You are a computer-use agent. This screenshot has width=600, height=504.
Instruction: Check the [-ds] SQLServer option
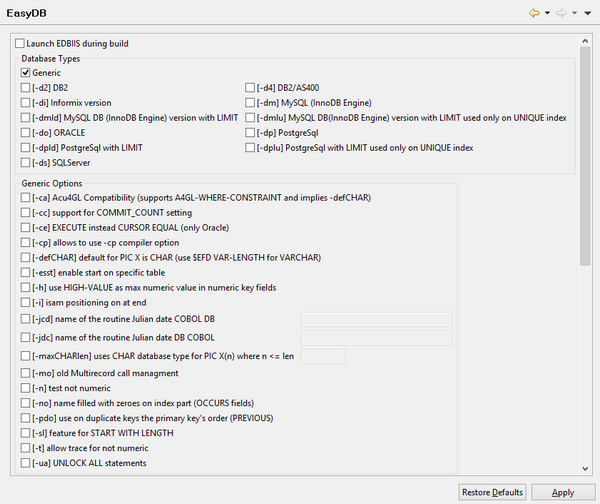click(26, 162)
